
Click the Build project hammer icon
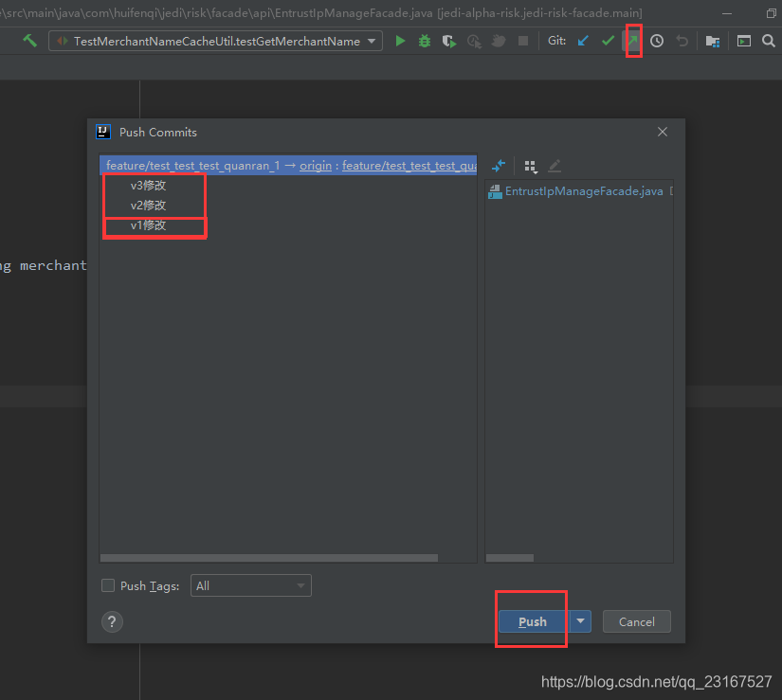(30, 41)
